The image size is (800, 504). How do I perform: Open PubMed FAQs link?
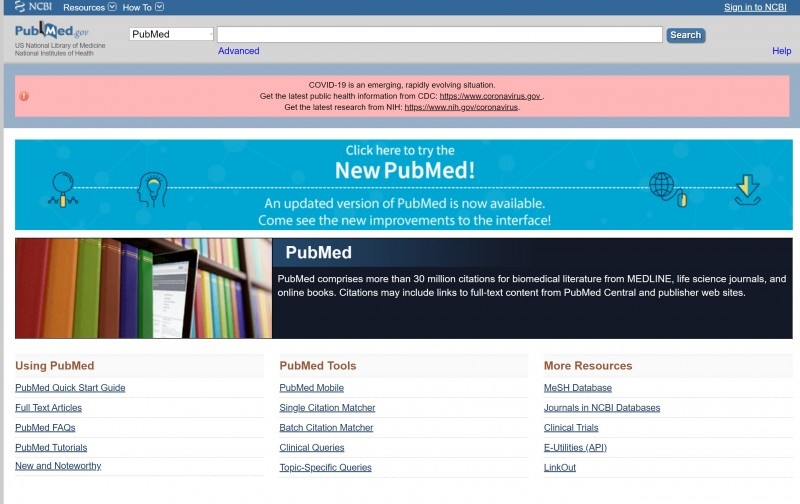point(45,427)
